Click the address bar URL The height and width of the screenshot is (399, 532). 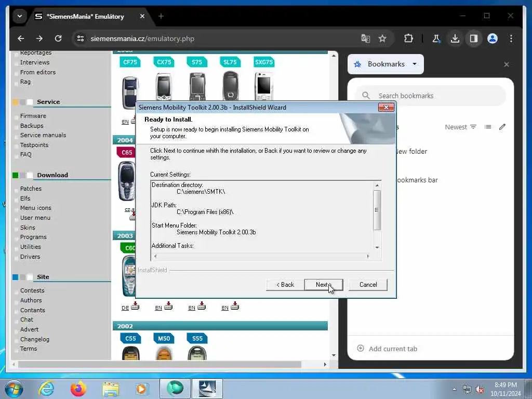click(x=142, y=38)
